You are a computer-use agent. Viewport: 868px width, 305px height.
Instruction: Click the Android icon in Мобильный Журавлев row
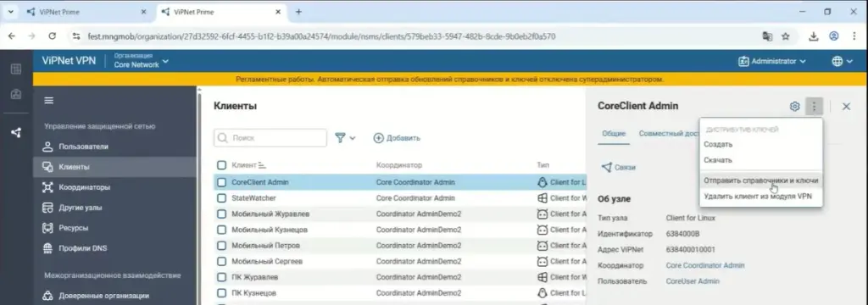click(542, 213)
